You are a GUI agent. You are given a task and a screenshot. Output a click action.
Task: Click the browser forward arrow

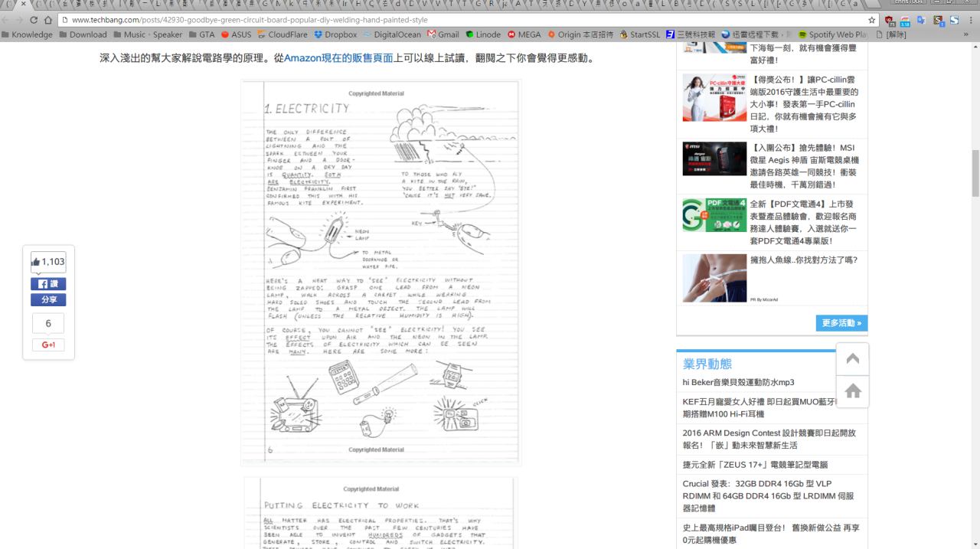click(21, 20)
